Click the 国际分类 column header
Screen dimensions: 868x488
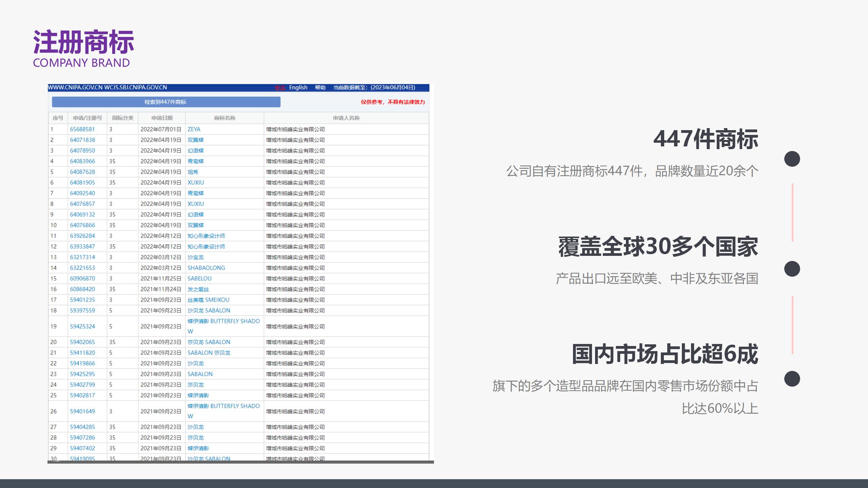123,118
